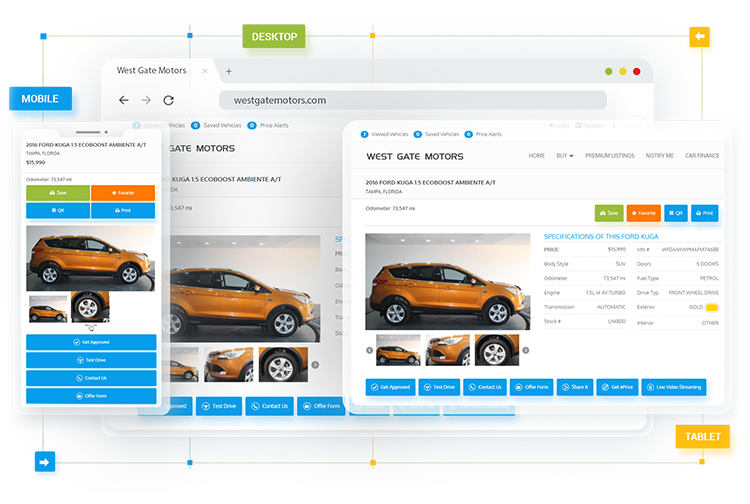Click QR button in mobile view
750x504 pixels.
coord(58,210)
